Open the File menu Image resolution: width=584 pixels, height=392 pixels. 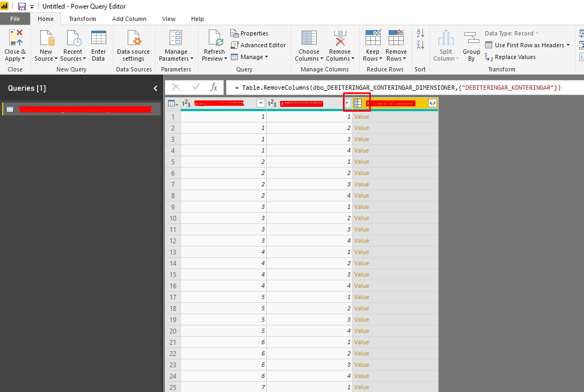tap(15, 19)
